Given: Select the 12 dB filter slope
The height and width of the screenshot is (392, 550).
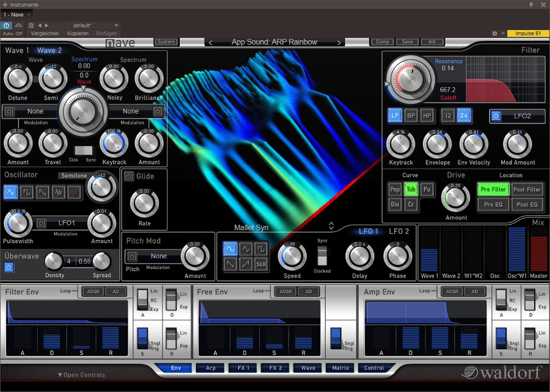Looking at the screenshot, I should [448, 115].
